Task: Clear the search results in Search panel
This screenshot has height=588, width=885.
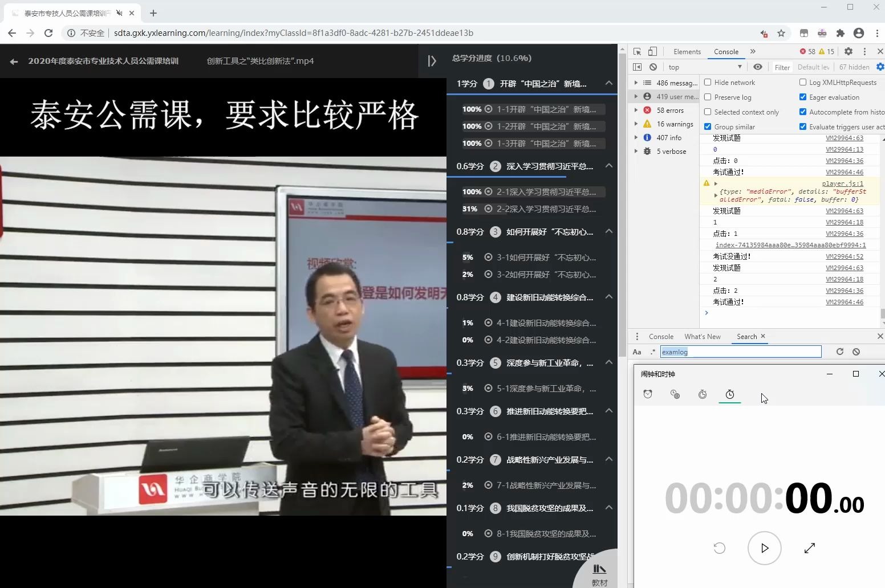Action: point(856,352)
